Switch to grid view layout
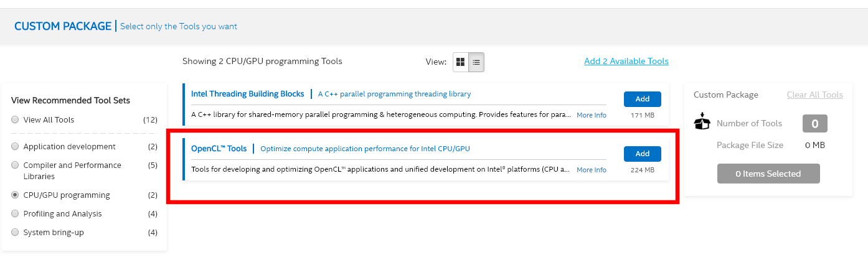Viewport: 868px width, 265px height. coord(461,62)
